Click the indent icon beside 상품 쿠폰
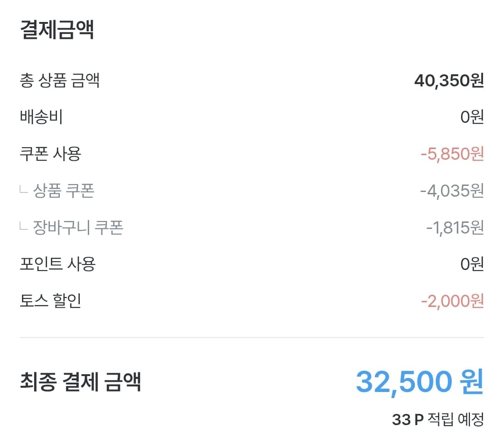This screenshot has height=441, width=504. point(24,190)
